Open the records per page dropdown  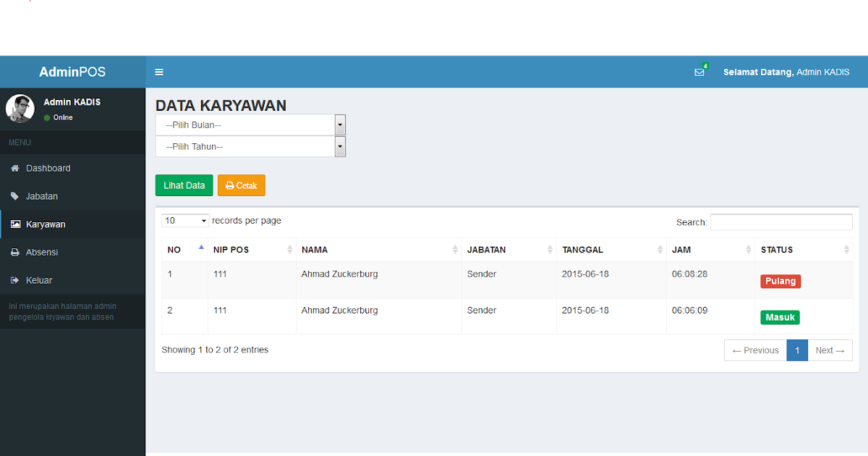pos(184,220)
